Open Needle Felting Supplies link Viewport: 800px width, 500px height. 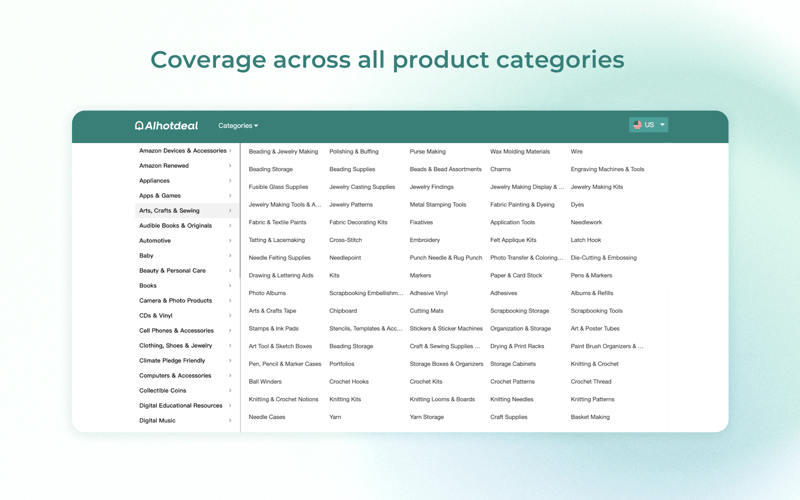(x=280, y=258)
